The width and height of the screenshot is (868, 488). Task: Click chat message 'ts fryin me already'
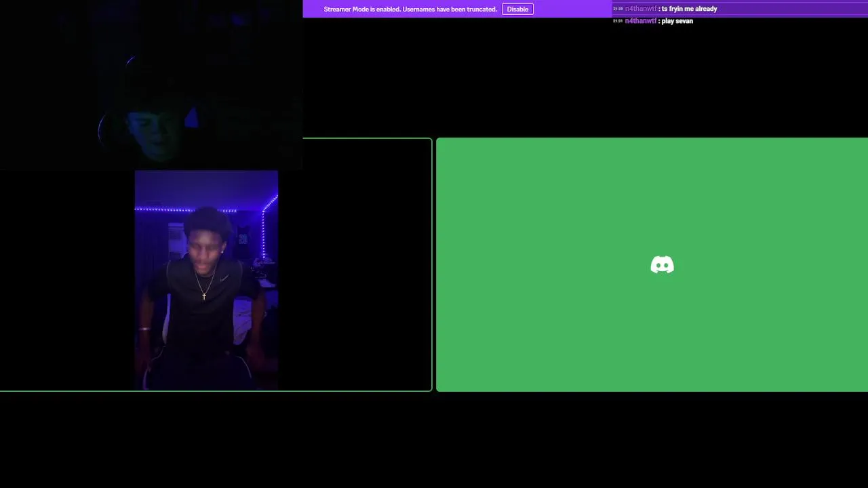point(689,9)
